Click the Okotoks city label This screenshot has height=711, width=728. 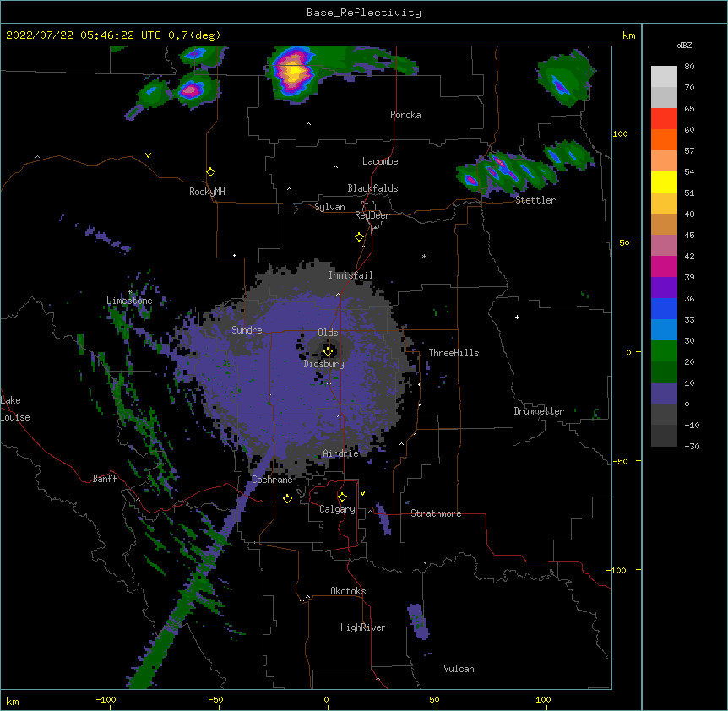pos(348,591)
